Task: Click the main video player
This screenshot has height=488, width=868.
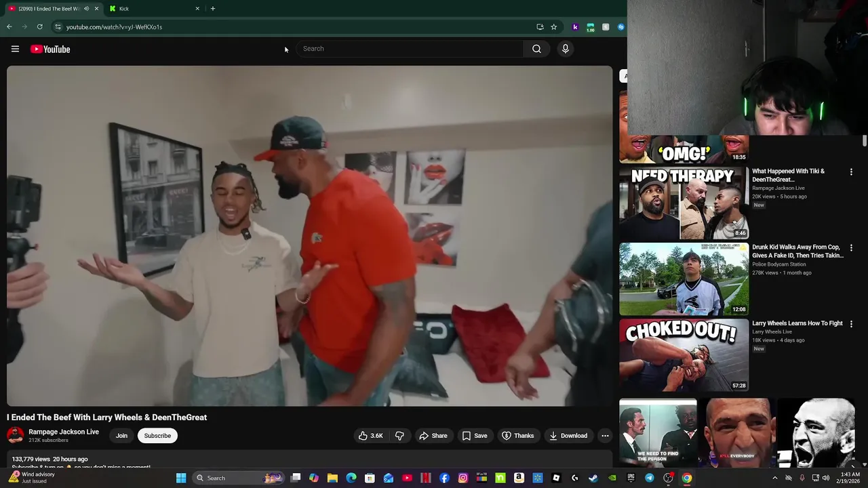Action: (x=309, y=236)
